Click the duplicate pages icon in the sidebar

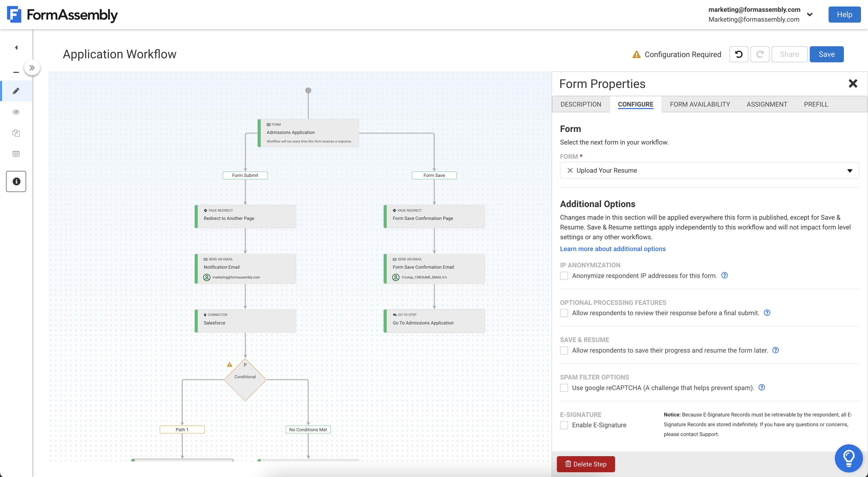coord(16,133)
